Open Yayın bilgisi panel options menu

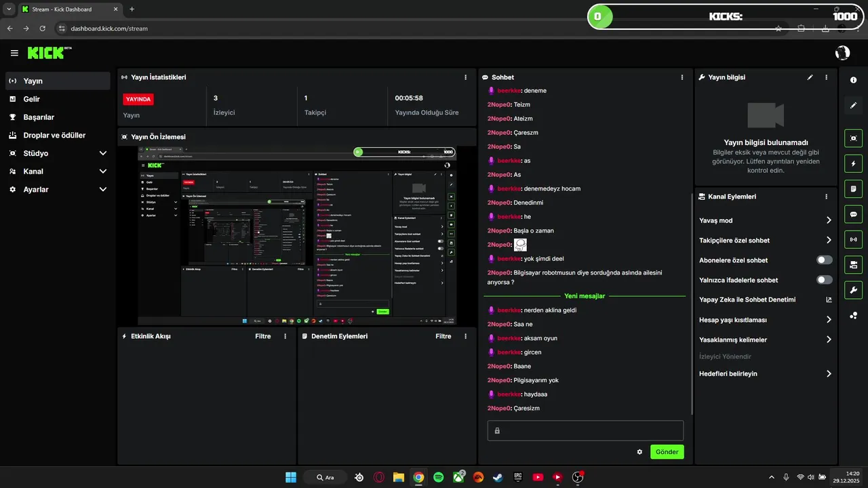[x=826, y=77]
